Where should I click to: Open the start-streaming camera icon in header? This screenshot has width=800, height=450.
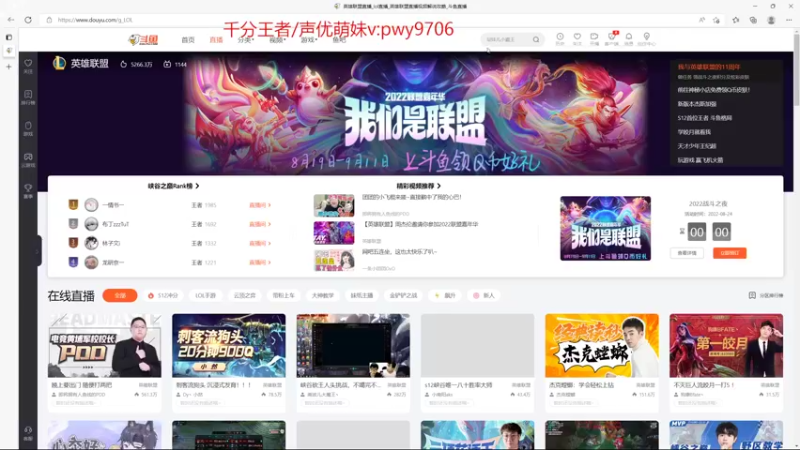tap(594, 37)
